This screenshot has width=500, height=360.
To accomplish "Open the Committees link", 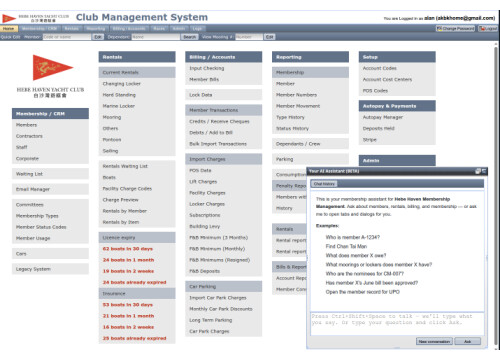I will 30,205.
